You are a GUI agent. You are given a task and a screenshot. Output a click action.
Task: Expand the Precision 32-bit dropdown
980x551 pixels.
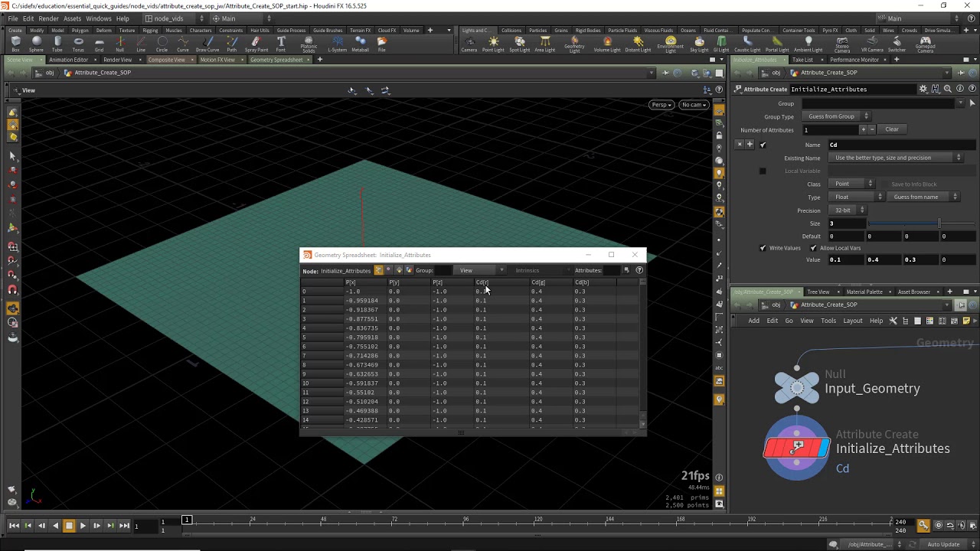coord(848,210)
